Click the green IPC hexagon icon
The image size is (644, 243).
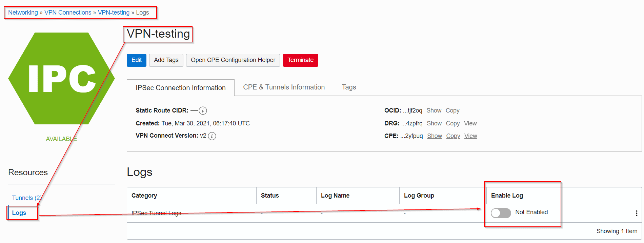point(61,79)
